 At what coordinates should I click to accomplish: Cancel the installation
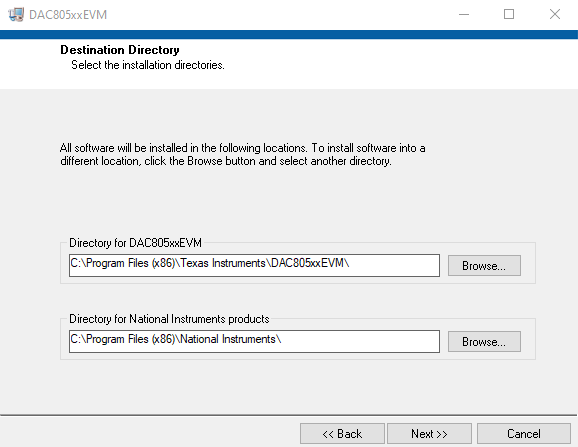[523, 433]
